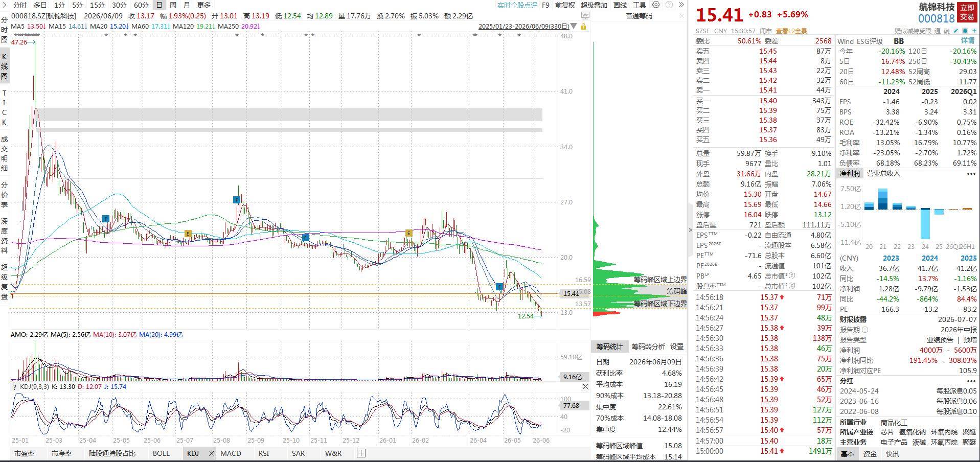Click the alert bell icon near the stock code
Image resolution: width=980 pixels, height=462 pixels.
[x=965, y=31]
